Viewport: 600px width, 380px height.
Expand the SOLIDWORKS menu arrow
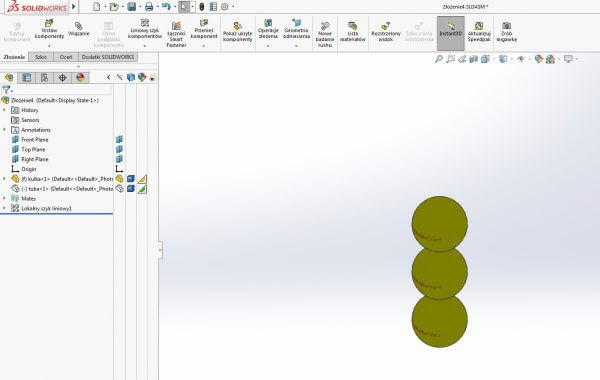point(74,7)
